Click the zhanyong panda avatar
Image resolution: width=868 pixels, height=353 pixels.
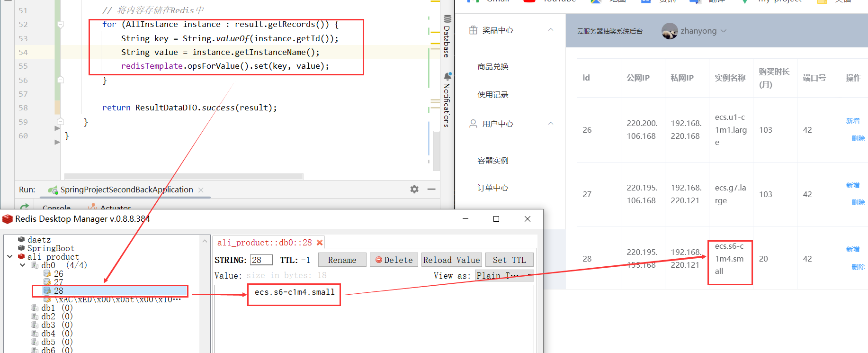point(670,31)
